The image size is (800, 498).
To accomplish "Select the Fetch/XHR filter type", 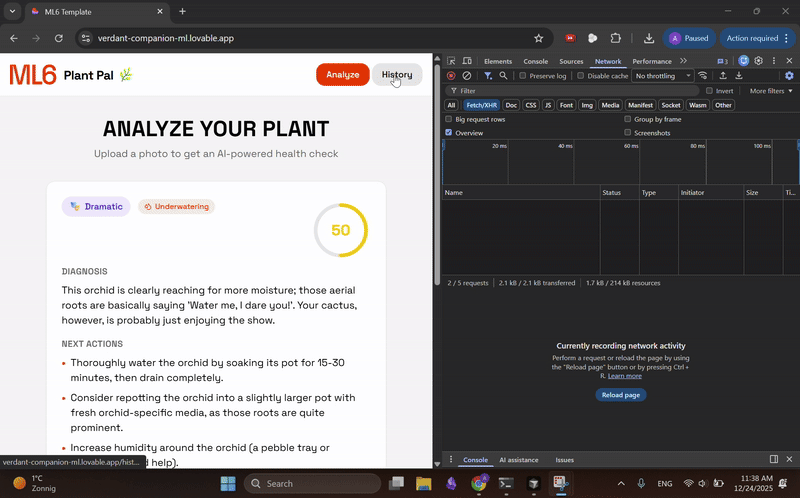I will [481, 105].
